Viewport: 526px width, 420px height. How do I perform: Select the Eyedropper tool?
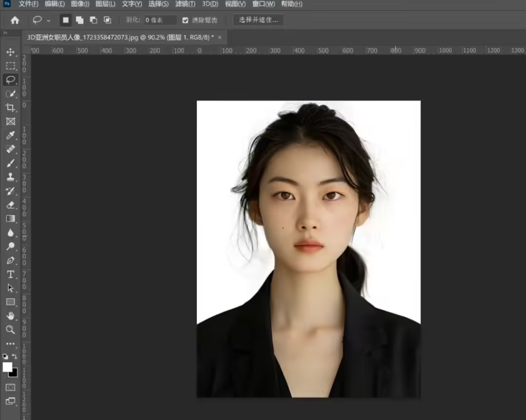pos(10,136)
